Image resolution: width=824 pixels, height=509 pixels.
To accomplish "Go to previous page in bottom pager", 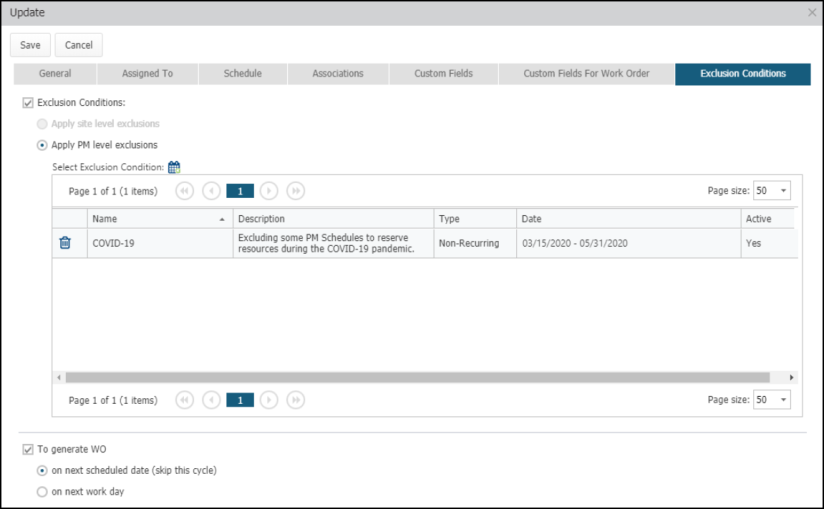I will pyautogui.click(x=211, y=400).
